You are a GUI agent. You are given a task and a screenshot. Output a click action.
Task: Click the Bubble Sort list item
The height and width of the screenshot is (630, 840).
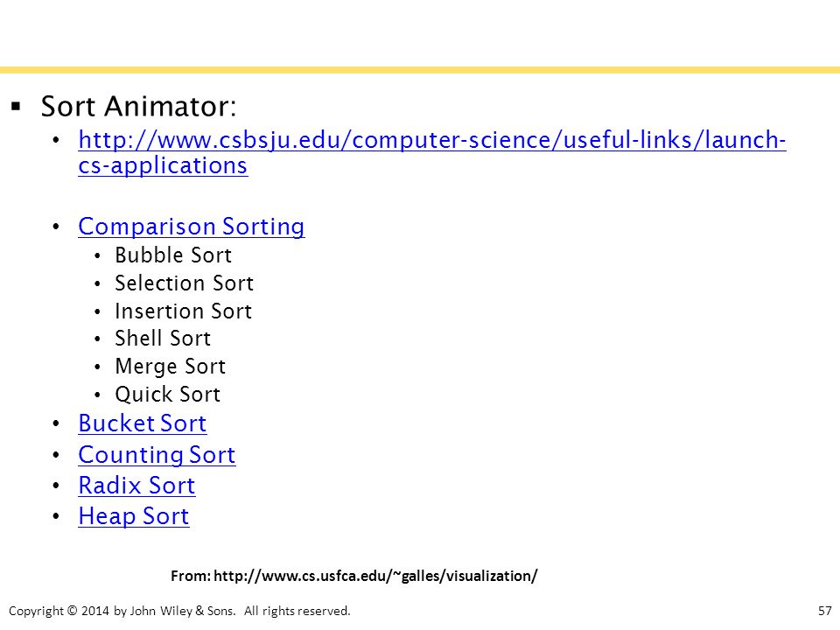coord(173,255)
